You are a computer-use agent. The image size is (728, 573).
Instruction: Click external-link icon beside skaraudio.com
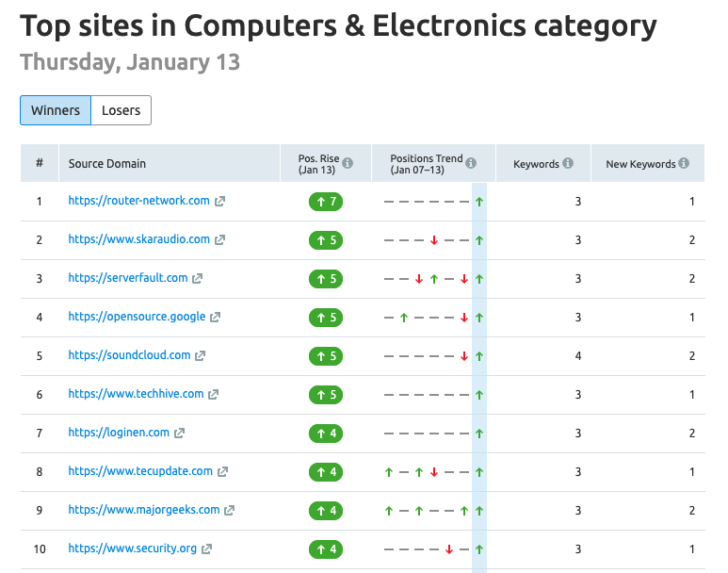(219, 239)
